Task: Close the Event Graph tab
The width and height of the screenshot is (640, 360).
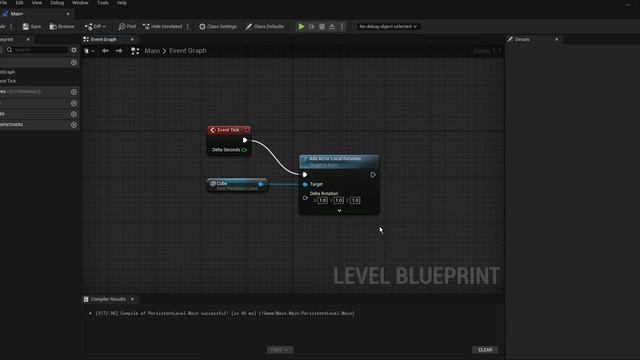Action: point(132,39)
